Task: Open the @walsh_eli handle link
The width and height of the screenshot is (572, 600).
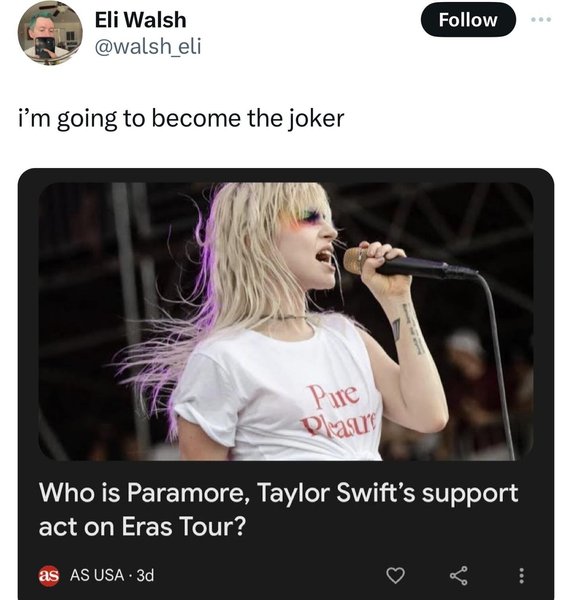Action: (x=148, y=47)
